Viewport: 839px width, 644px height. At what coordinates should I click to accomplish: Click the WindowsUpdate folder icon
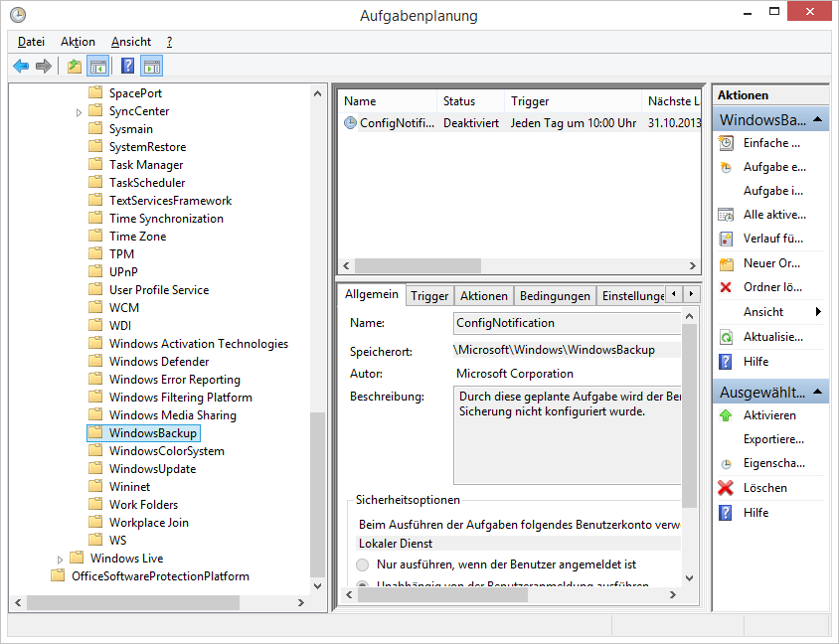coord(95,468)
